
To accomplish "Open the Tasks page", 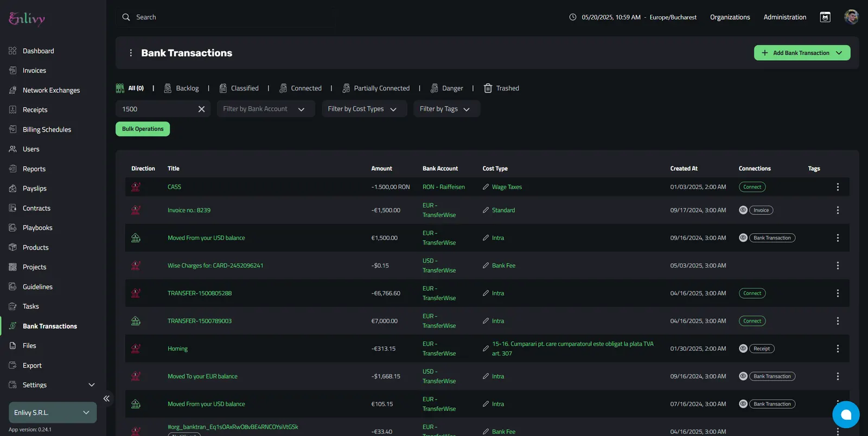I will tap(30, 306).
